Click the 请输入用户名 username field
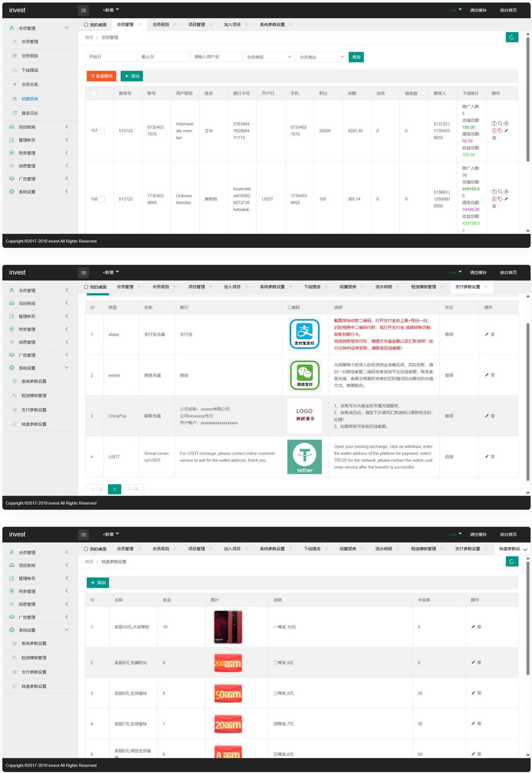The image size is (532, 773). [216, 57]
